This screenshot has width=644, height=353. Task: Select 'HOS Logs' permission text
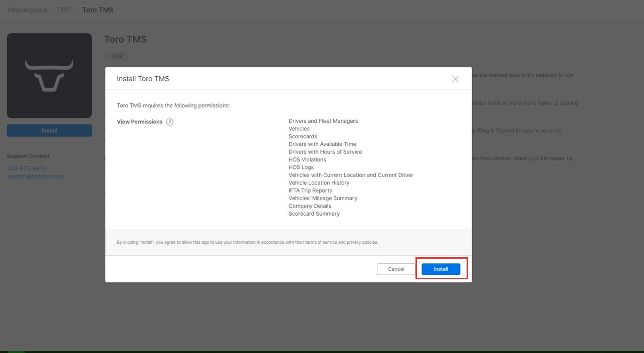[x=301, y=167]
